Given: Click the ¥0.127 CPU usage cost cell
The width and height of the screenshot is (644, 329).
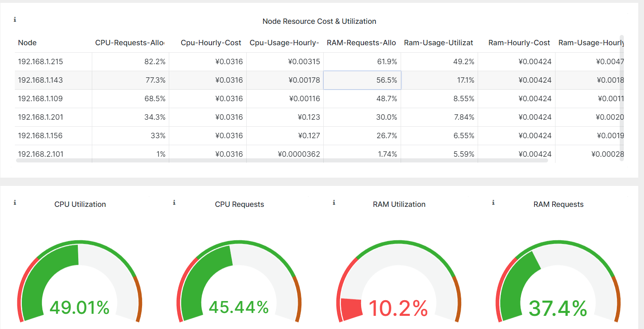Looking at the screenshot, I should (x=285, y=136).
